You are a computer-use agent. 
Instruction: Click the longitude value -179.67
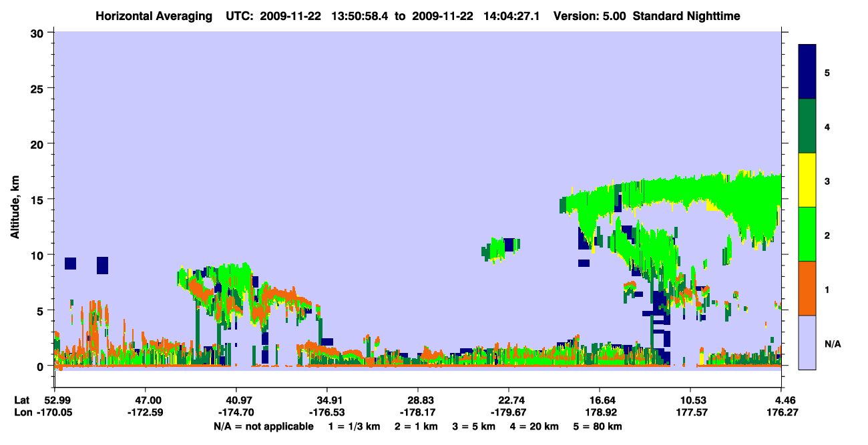click(509, 413)
